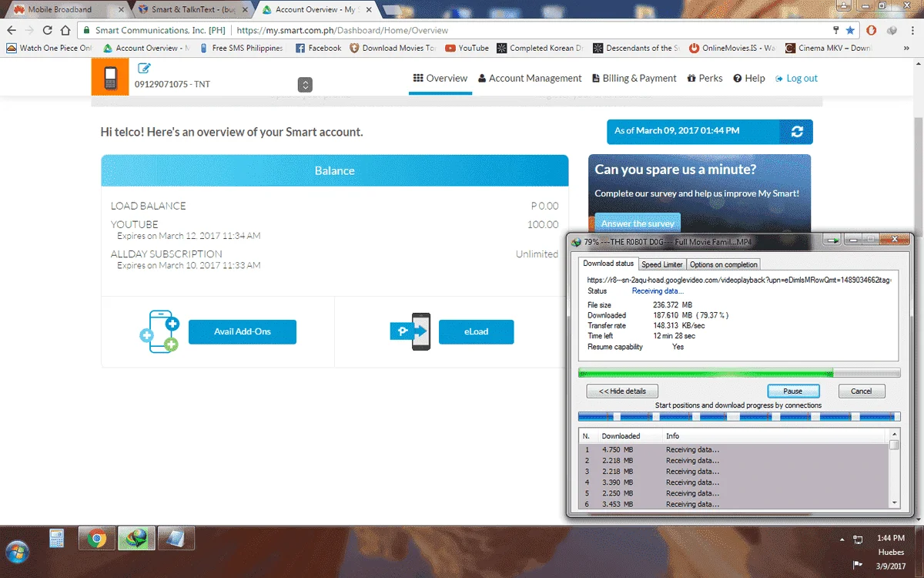The width and height of the screenshot is (924, 578).
Task: Open IDM Options on completion tab
Action: 724,264
